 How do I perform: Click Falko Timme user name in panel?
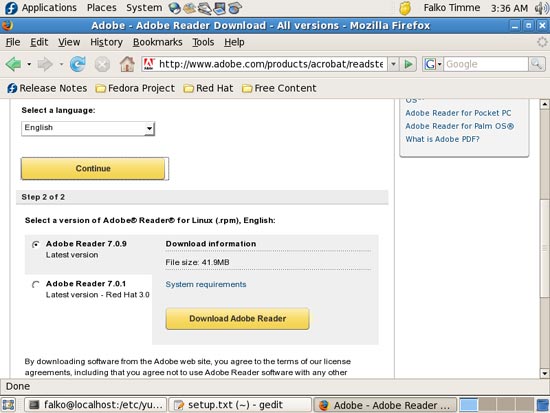(452, 8)
